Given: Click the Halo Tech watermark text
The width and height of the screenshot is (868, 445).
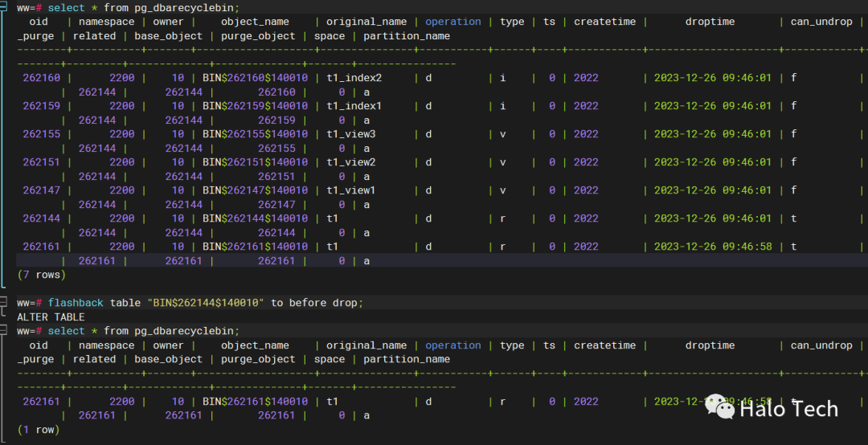Looking at the screenshot, I should 788,409.
